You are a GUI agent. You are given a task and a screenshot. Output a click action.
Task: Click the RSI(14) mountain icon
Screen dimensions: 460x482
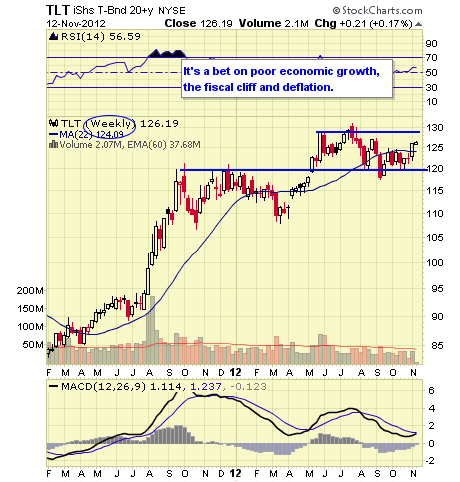click(x=53, y=36)
